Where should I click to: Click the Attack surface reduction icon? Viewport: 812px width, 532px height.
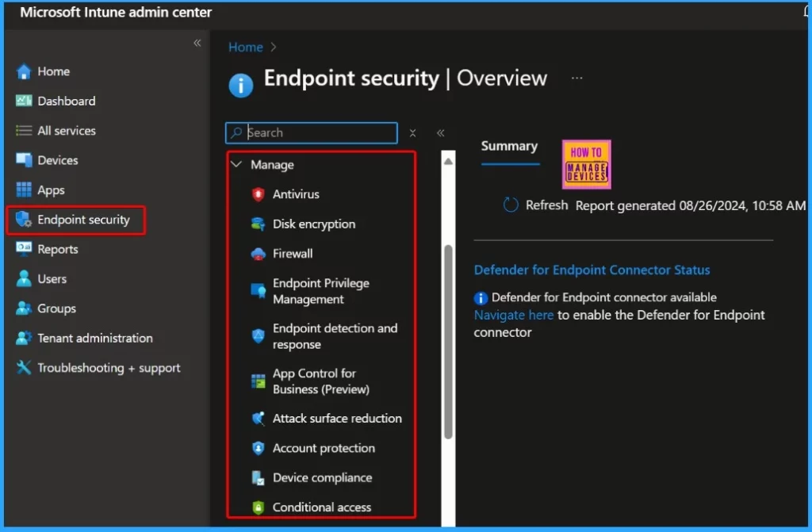[258, 418]
